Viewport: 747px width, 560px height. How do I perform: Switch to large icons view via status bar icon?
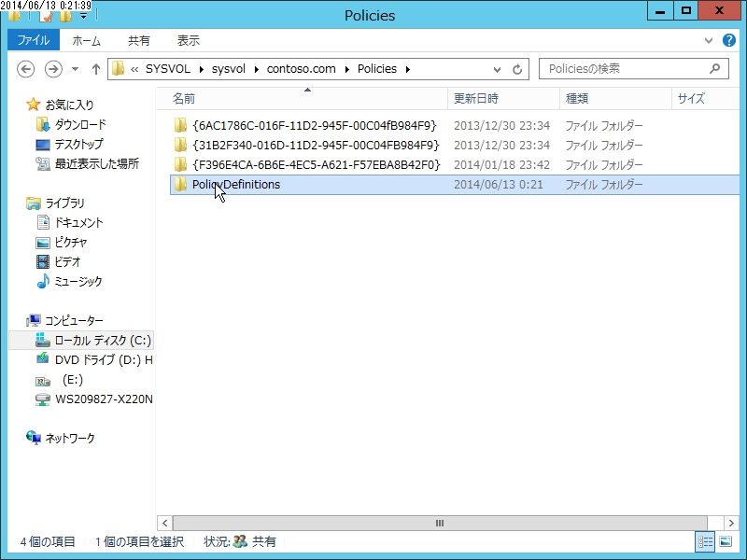click(x=726, y=541)
